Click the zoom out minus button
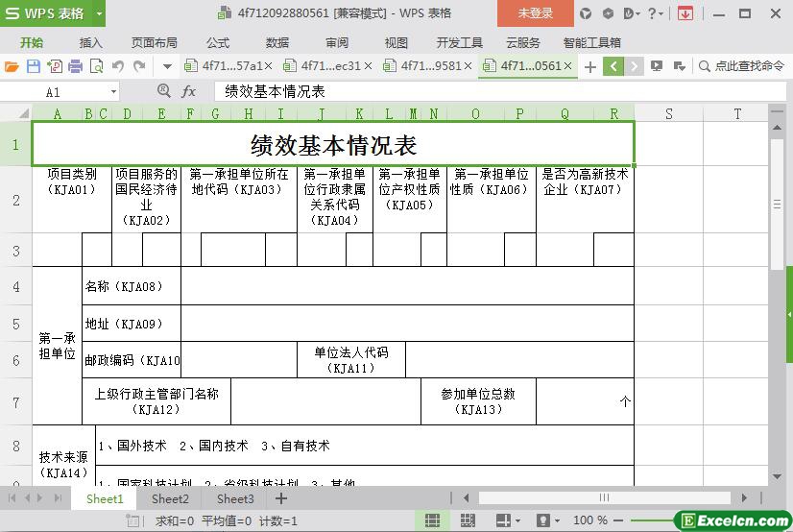The image size is (793, 532). 618,520
